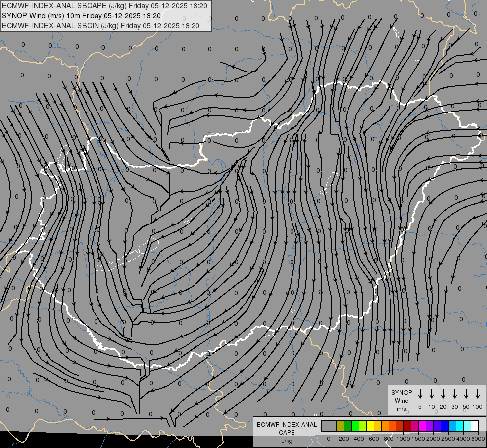Select the bright green CAPE legend swatch
This screenshot has height=448, width=487.
click(x=355, y=426)
